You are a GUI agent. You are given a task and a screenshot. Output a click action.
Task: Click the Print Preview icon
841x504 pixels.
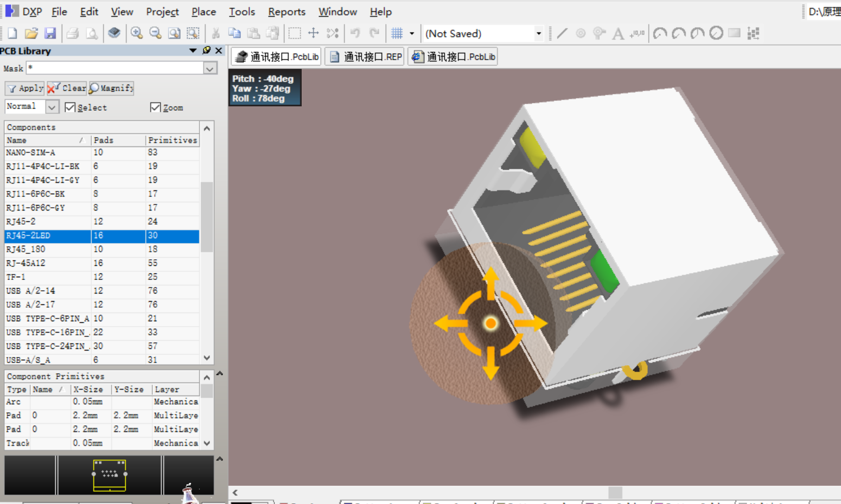click(x=92, y=33)
